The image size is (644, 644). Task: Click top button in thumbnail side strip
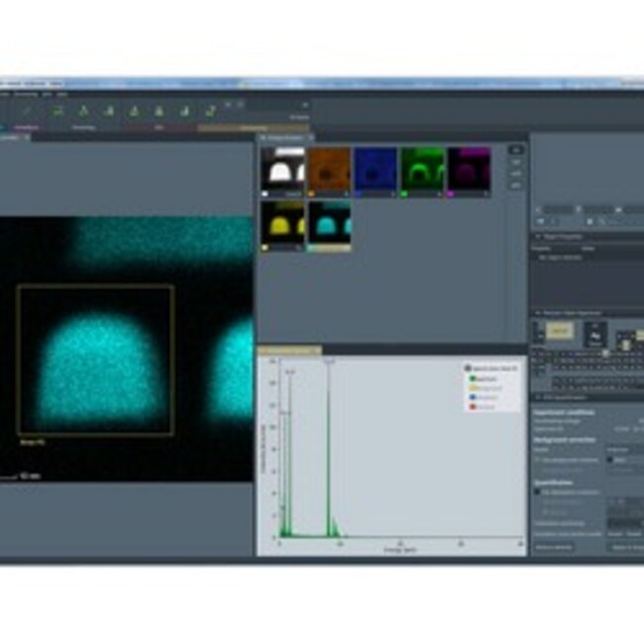pyautogui.click(x=515, y=151)
